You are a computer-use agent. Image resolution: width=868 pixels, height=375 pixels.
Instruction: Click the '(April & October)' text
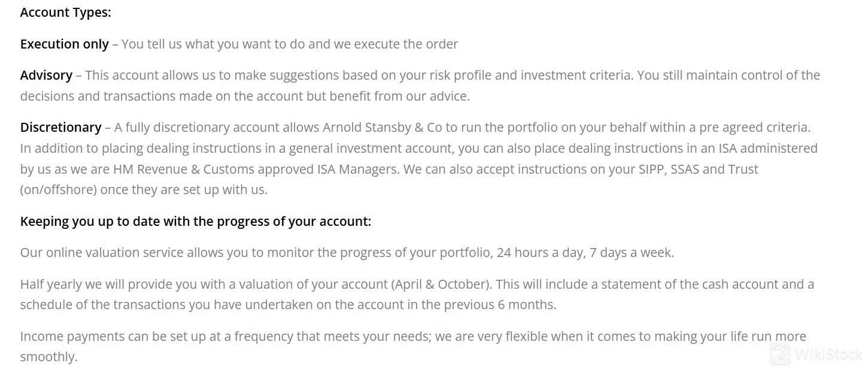[441, 285]
